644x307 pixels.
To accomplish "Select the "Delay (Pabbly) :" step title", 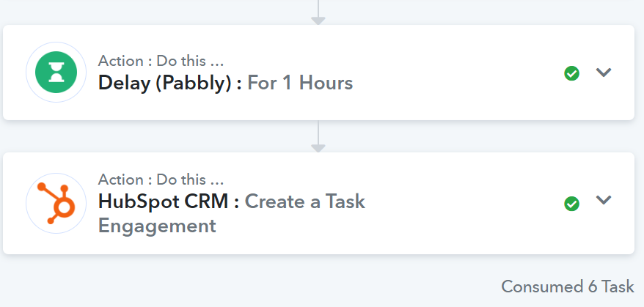I will pos(169,84).
